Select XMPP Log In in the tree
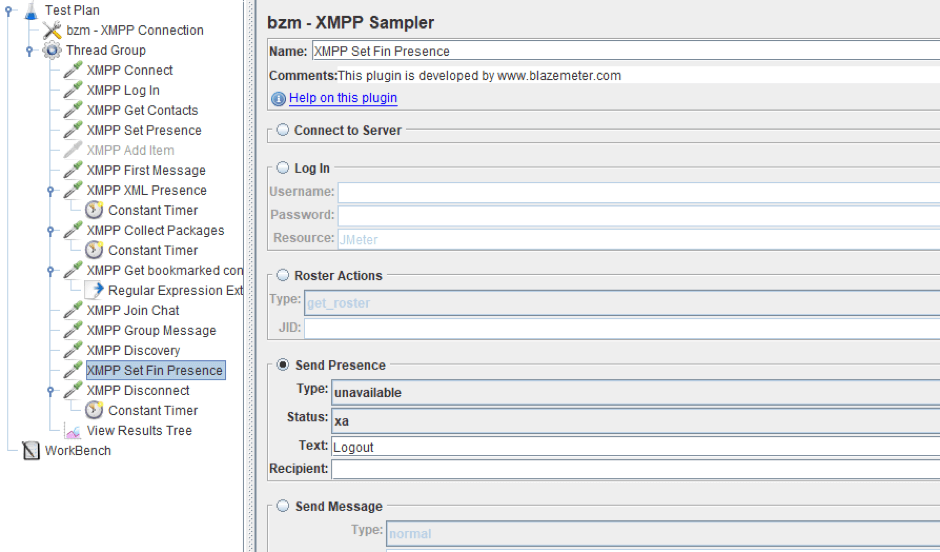 123,91
